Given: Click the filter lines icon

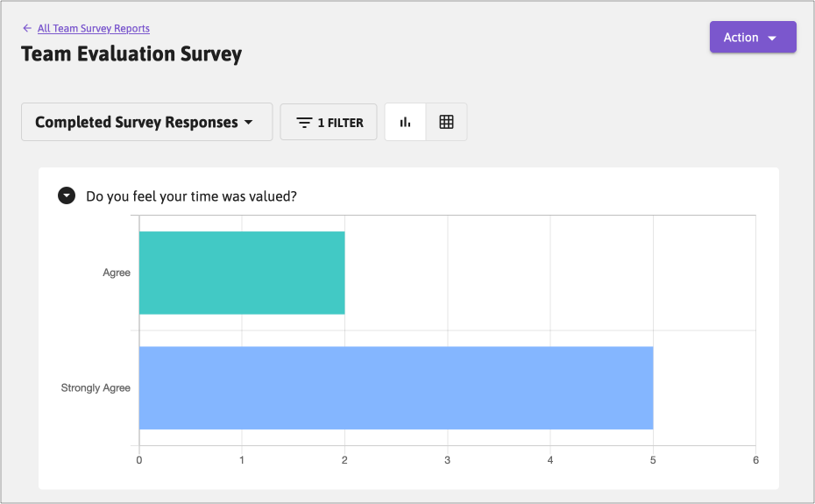Looking at the screenshot, I should (304, 123).
